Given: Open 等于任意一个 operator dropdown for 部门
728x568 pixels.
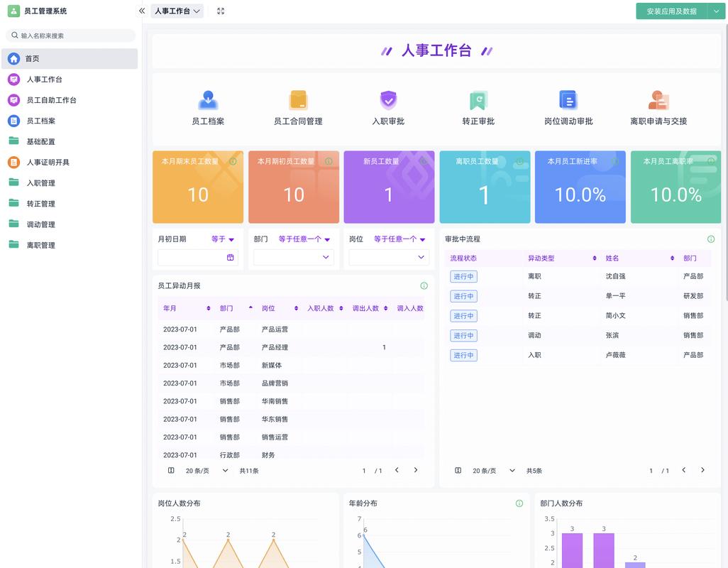Looking at the screenshot, I should [x=304, y=239].
